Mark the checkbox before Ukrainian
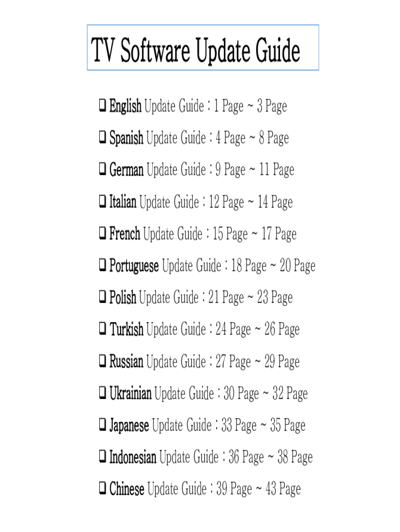 click(x=102, y=394)
